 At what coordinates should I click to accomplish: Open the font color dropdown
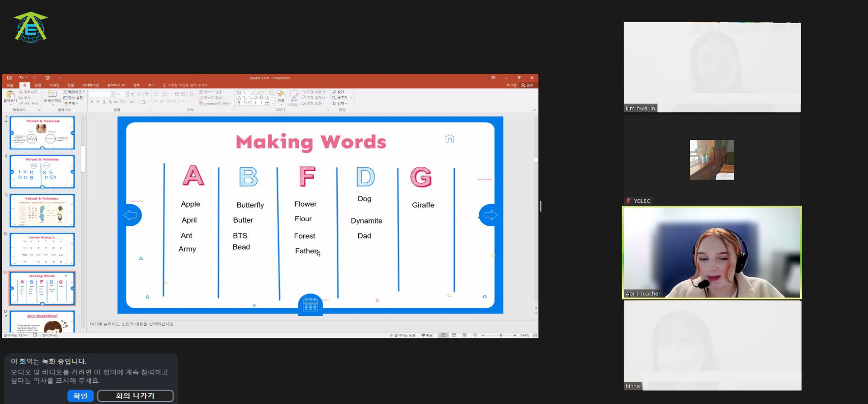[148, 102]
